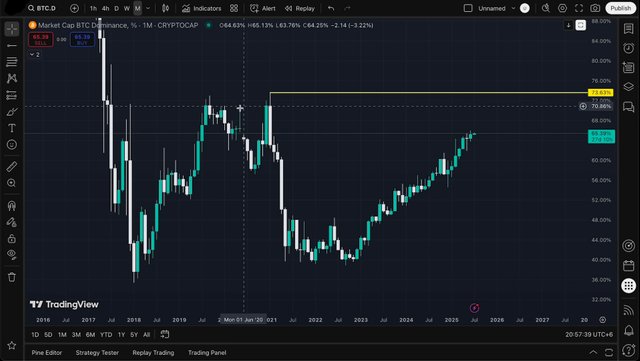Screen dimensions: 640x361
Task: Add alert at 70.86% using plus icon
Action: pos(583,106)
